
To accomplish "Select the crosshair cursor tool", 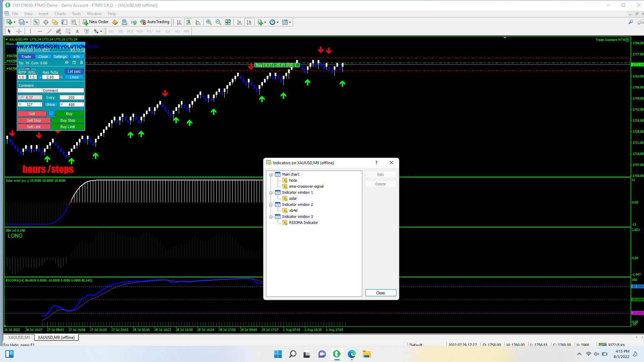I will (x=19, y=31).
